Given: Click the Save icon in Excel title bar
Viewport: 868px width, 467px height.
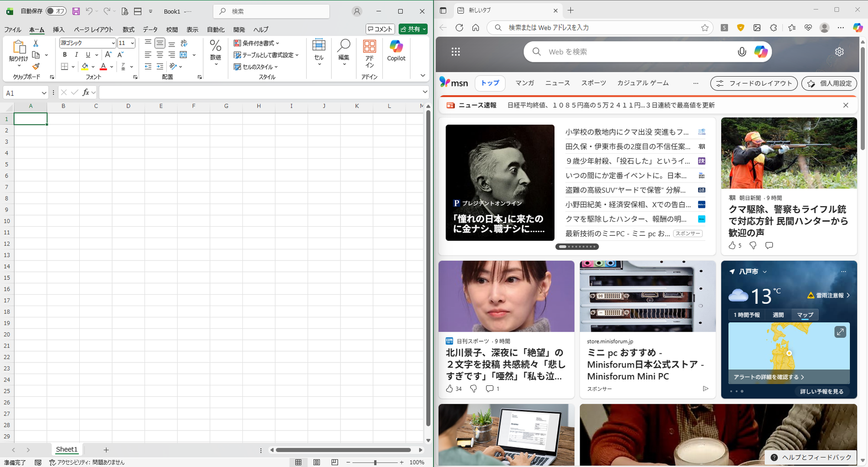Looking at the screenshot, I should point(76,11).
